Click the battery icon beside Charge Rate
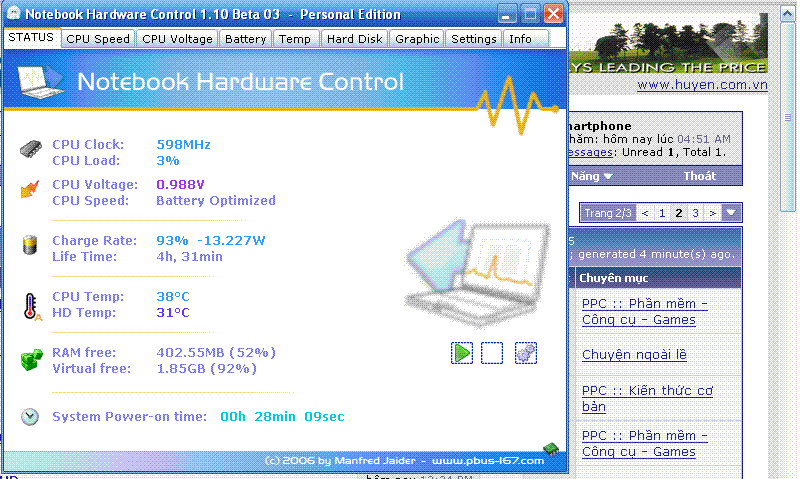The height and width of the screenshot is (479, 800). (x=31, y=245)
